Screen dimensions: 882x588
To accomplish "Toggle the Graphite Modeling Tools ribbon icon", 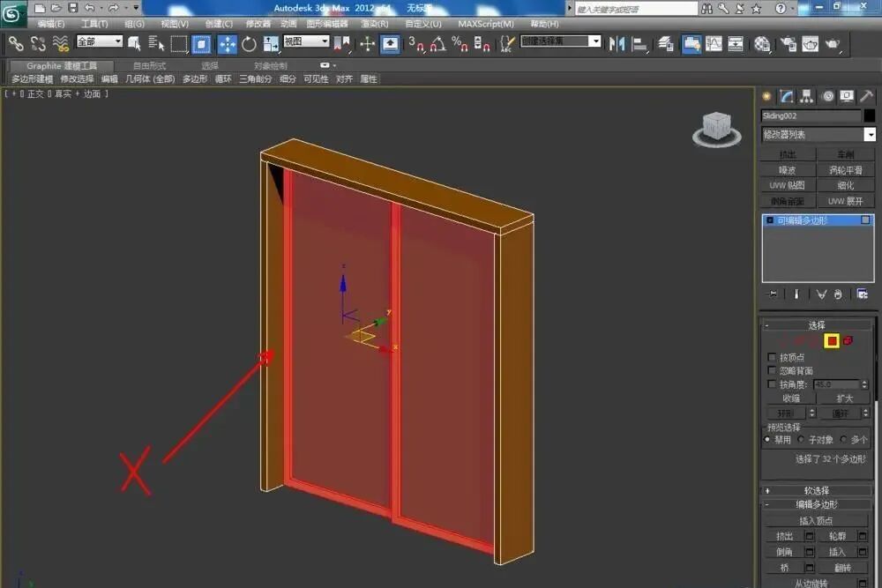I will point(691,44).
